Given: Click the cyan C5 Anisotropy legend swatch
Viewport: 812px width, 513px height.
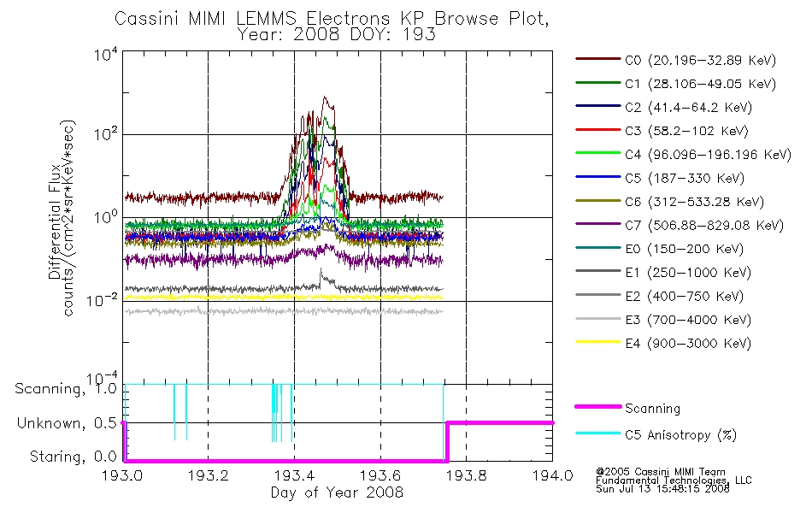Looking at the screenshot, I should [598, 433].
